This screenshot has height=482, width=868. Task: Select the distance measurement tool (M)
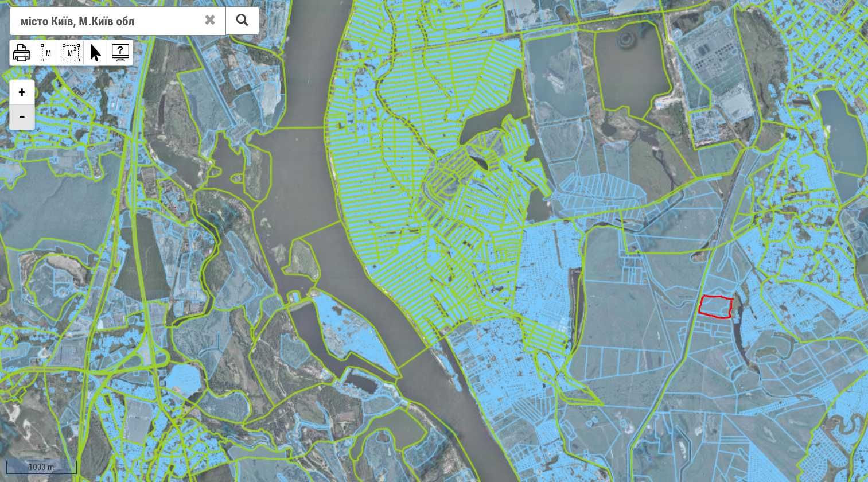[x=46, y=53]
